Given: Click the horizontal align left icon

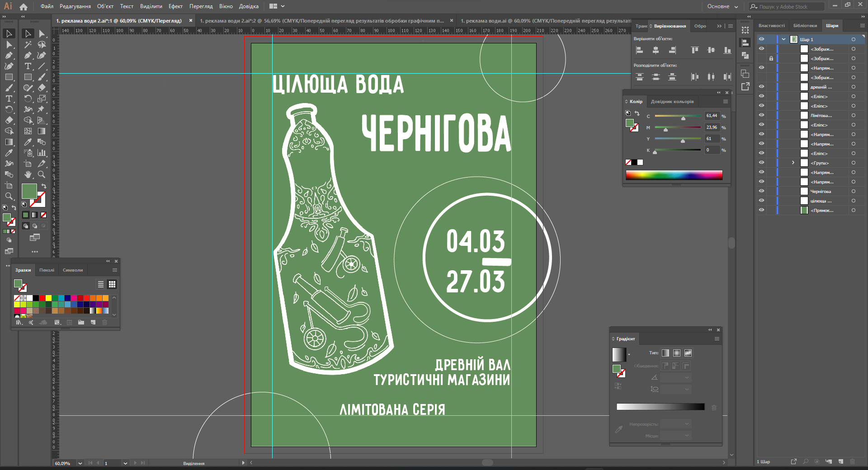Looking at the screenshot, I should 639,50.
